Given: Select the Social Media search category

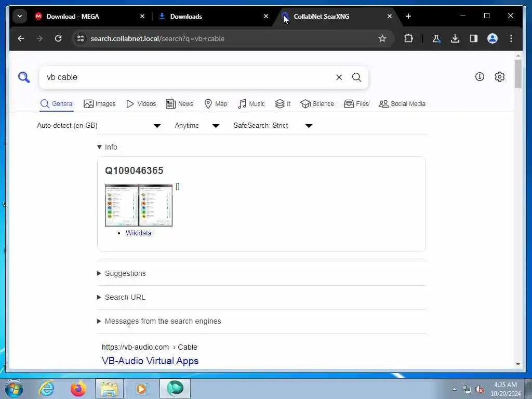Looking at the screenshot, I should (402, 104).
